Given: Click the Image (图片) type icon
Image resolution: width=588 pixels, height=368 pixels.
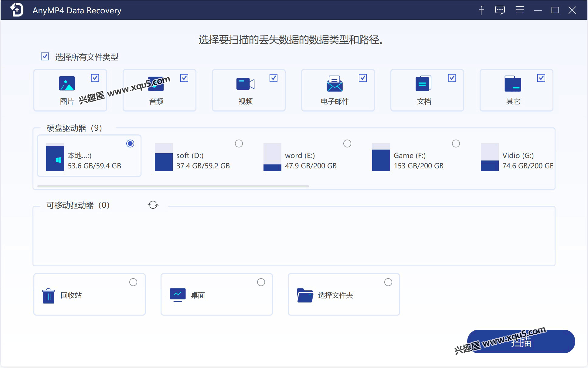Looking at the screenshot, I should (67, 83).
